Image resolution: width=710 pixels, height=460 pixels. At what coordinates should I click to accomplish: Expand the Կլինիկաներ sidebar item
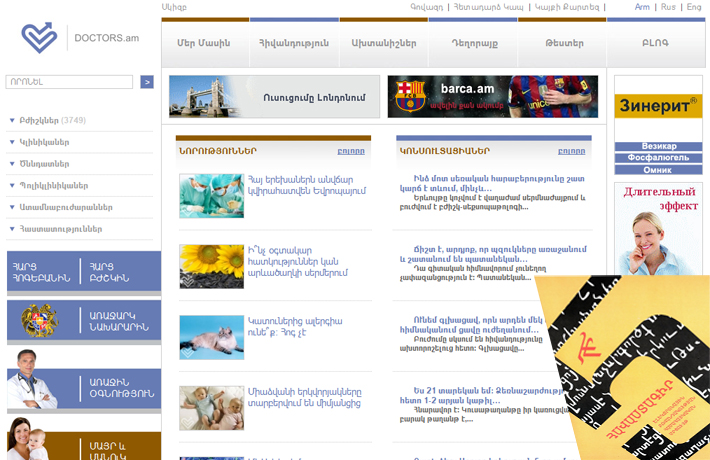pos(44,142)
